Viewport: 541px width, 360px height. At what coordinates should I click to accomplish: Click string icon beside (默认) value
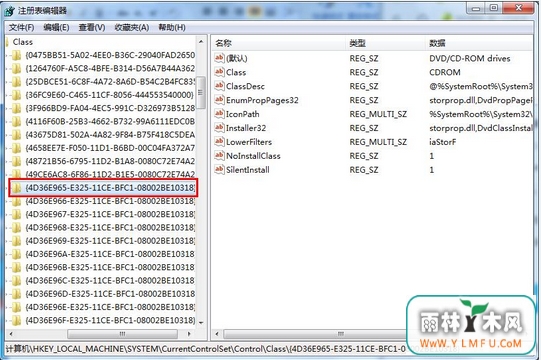219,58
